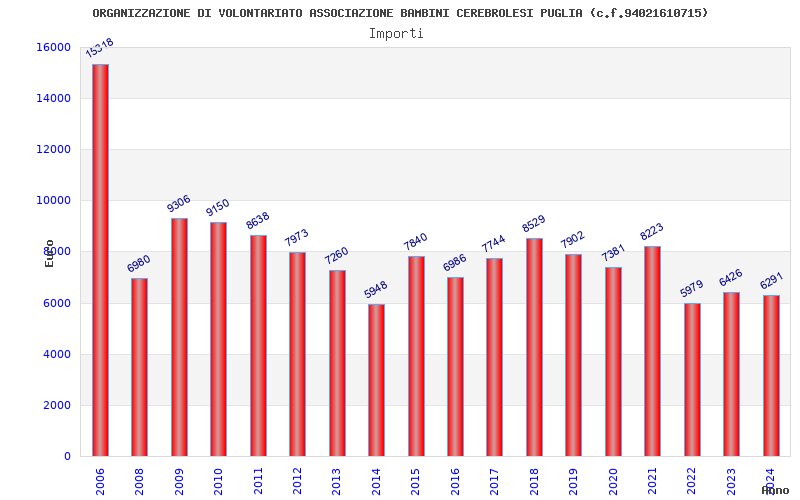Image resolution: width=800 pixels, height=500 pixels.
Task: Click the 2011 bar valued 8638
Action: tap(258, 346)
